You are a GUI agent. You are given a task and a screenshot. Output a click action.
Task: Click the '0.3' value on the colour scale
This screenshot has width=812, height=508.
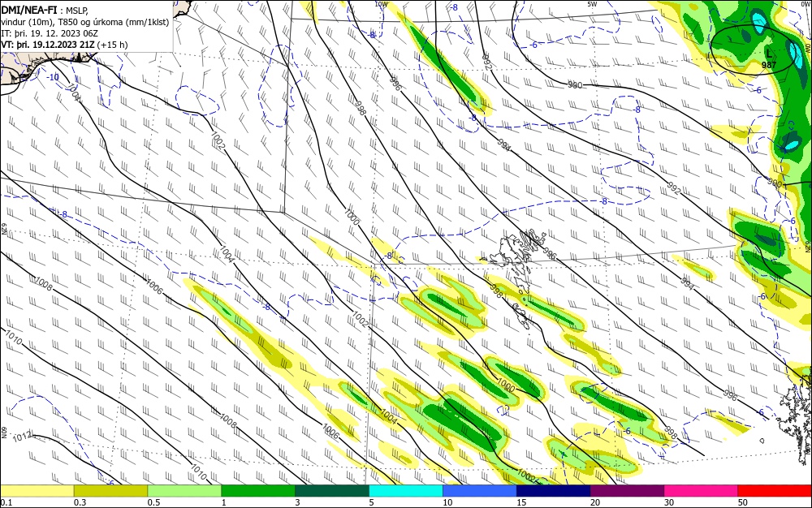(x=80, y=502)
